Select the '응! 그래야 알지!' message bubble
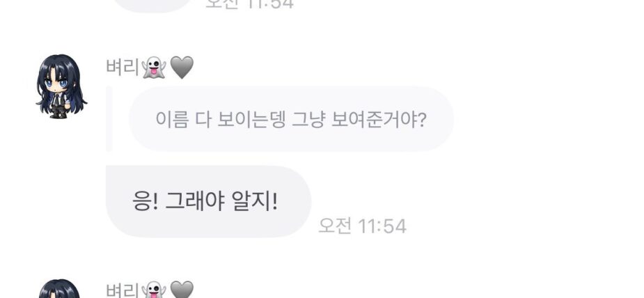Screen dimensions: 644x298 tap(209, 201)
